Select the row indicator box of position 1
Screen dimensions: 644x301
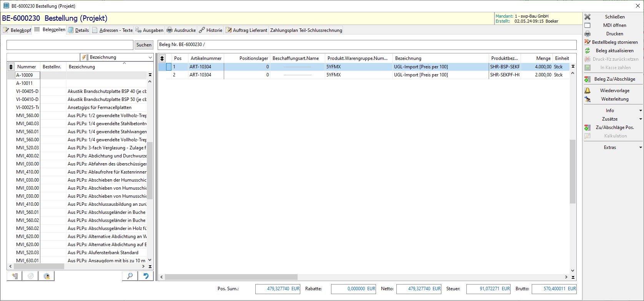(169, 67)
